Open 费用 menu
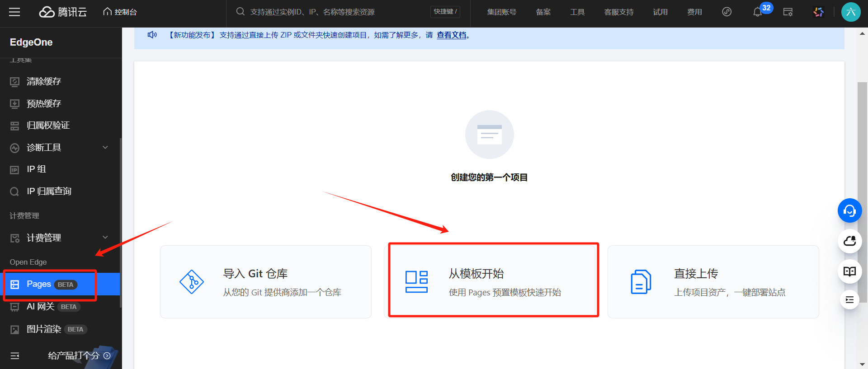 (x=694, y=12)
